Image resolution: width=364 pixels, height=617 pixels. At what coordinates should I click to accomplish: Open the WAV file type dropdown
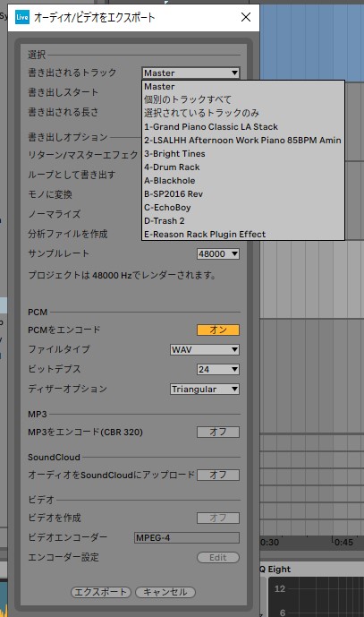click(205, 349)
